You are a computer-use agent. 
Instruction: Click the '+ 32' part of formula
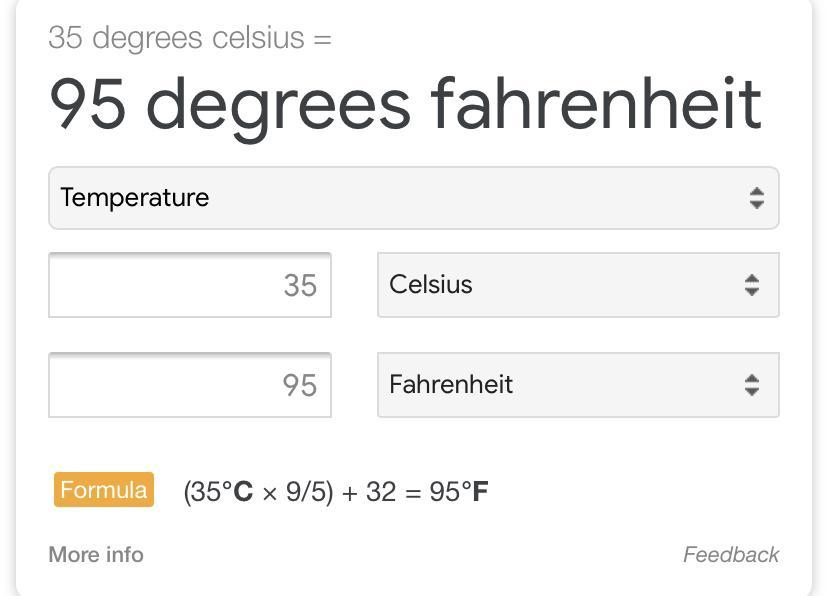pyautogui.click(x=369, y=492)
